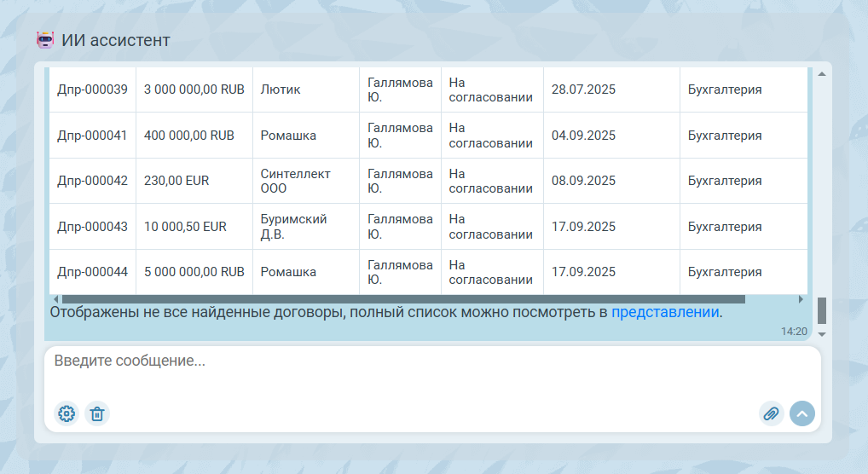Click the robot assistant icon in header
Image resolution: width=868 pixels, height=474 pixels.
(45, 40)
